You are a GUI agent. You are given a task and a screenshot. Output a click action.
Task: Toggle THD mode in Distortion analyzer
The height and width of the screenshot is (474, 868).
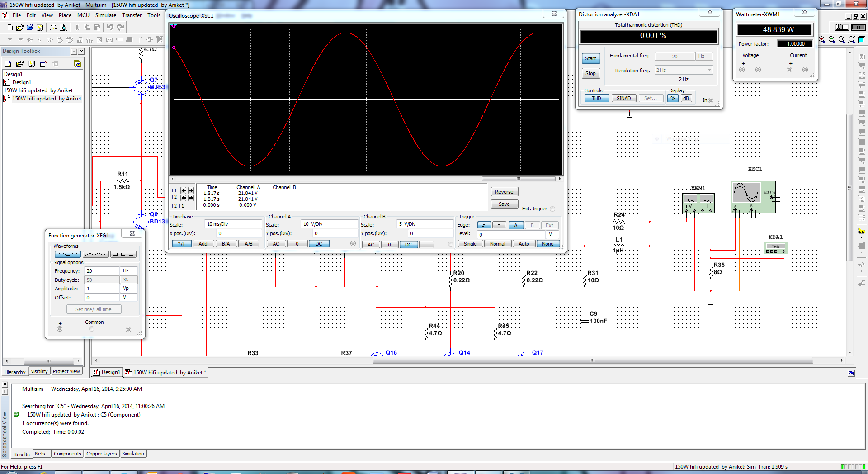click(x=596, y=98)
